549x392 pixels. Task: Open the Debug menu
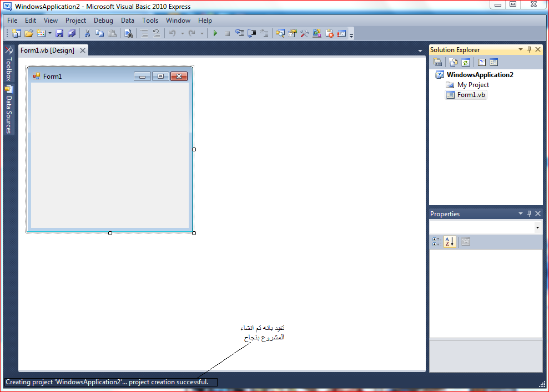click(x=103, y=21)
